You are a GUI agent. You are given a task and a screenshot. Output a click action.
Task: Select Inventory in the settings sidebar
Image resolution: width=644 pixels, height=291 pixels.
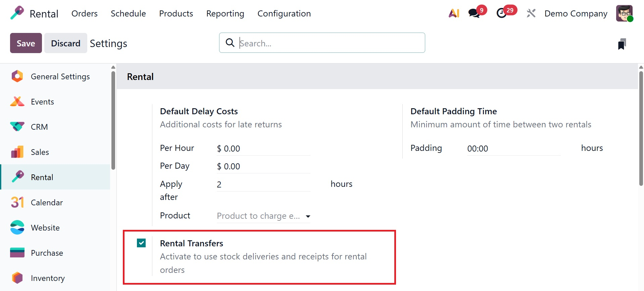[48, 278]
